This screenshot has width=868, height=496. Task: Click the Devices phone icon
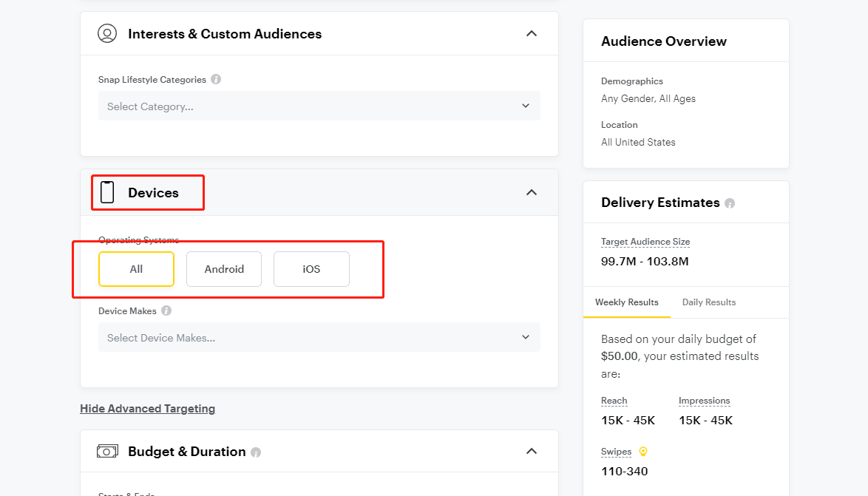coord(107,192)
